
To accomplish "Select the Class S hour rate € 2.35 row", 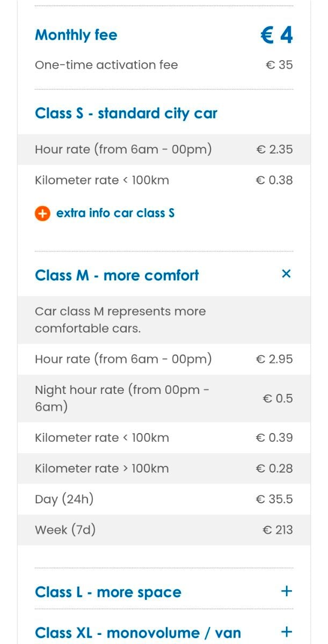I will pyautogui.click(x=164, y=149).
